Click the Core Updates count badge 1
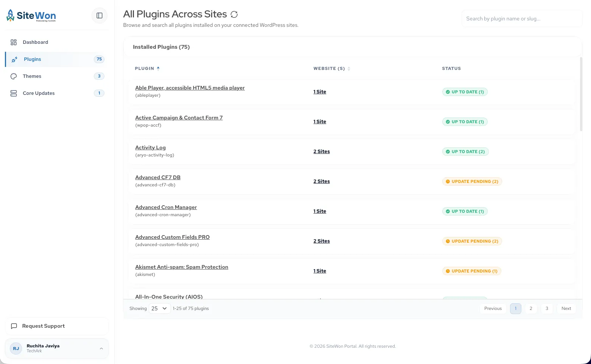The image size is (591, 364). [99, 93]
